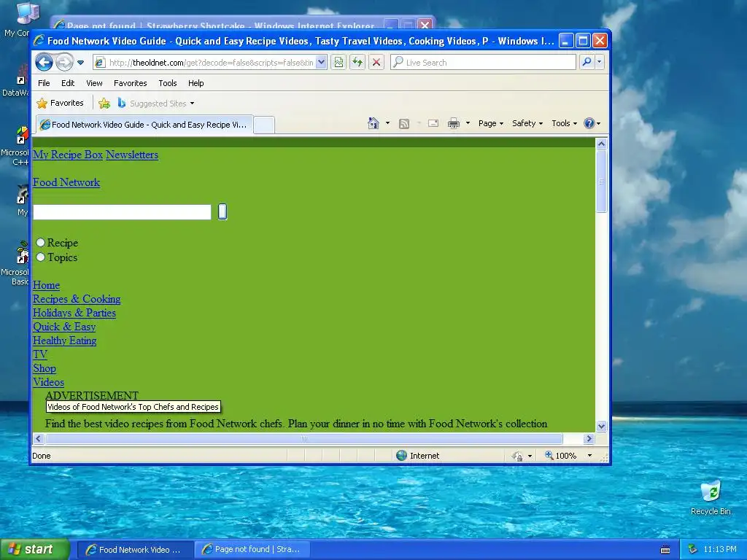The image size is (747, 560).
Task: Click the Add to Favorites Bar icon
Action: [104, 104]
